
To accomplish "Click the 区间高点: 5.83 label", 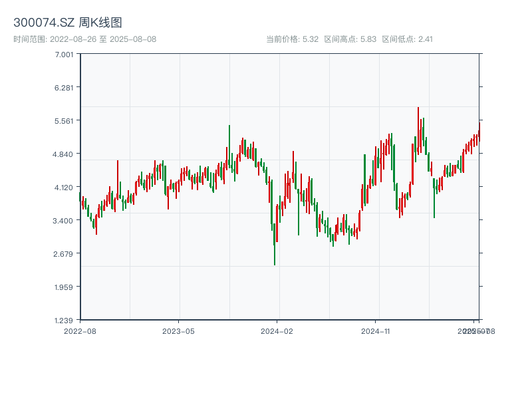I will 350,39.
